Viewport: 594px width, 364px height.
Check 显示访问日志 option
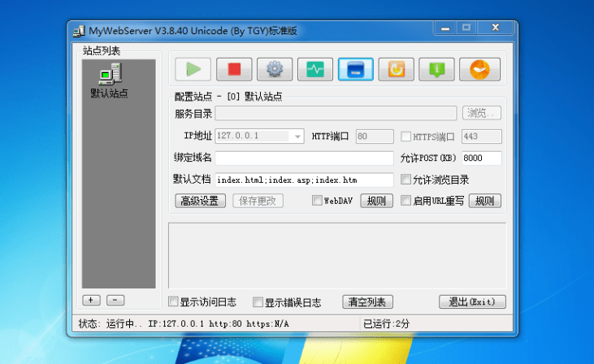click(x=173, y=301)
